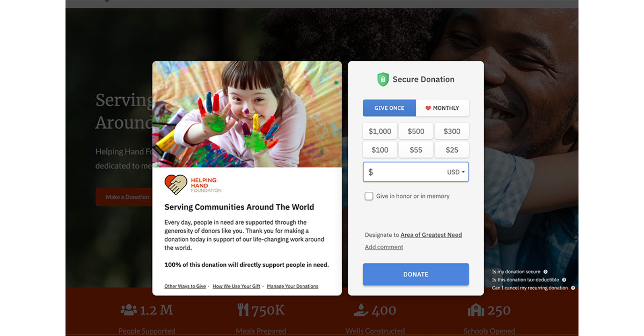
Task: Click the people group icon near 1.2 M
Action: [129, 310]
